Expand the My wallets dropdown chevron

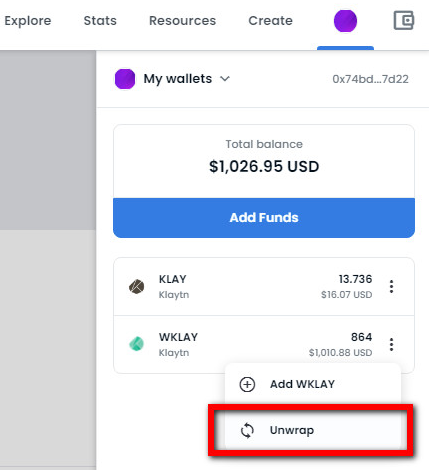(x=225, y=79)
